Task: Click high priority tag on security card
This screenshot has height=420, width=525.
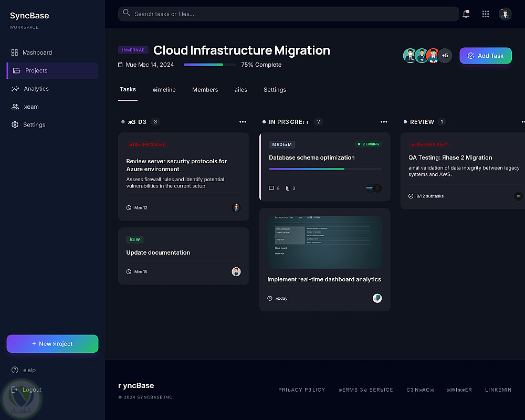Action: [x=148, y=145]
